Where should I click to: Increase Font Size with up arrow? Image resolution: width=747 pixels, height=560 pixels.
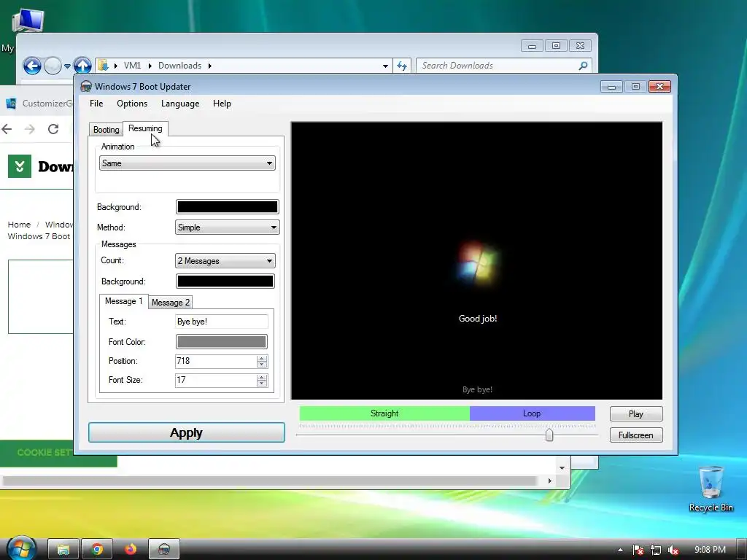(262, 377)
